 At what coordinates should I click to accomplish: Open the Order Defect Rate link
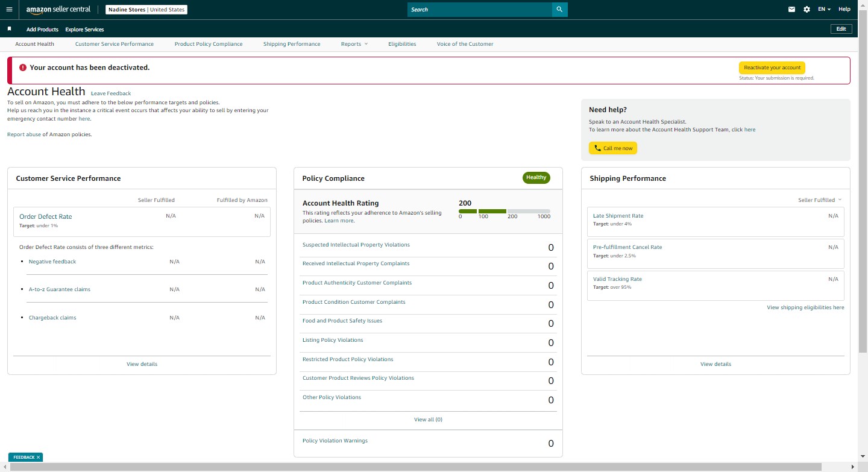46,216
